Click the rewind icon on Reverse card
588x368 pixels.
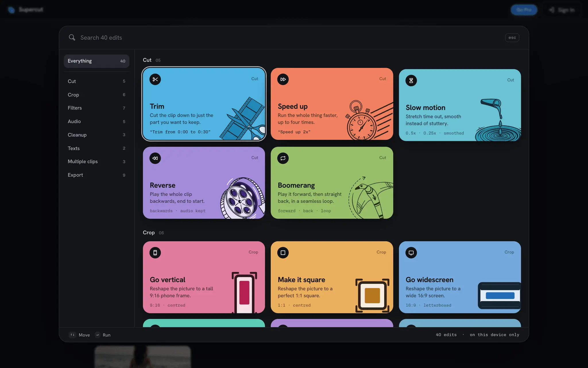pyautogui.click(x=155, y=158)
